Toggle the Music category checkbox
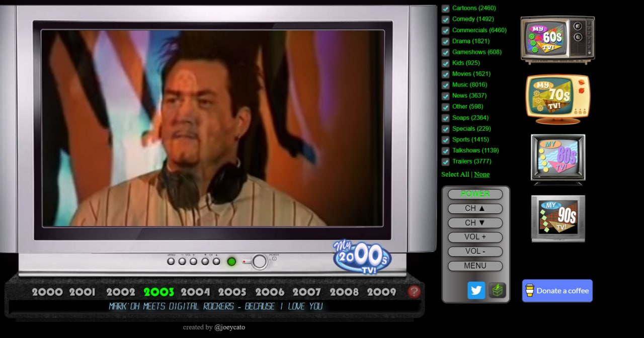The image size is (644, 338). pos(445,85)
